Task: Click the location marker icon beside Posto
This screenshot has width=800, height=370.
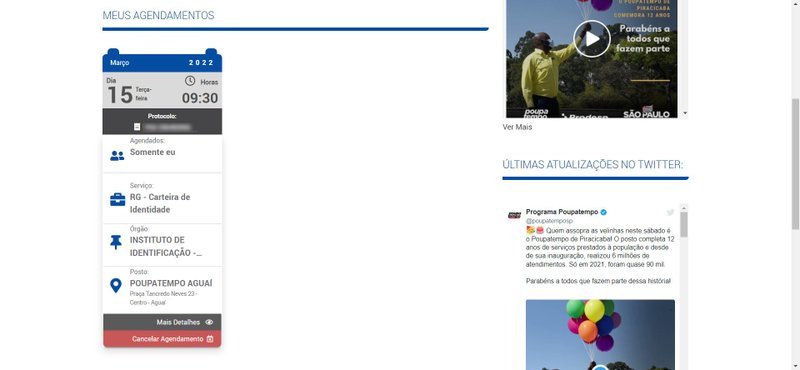Action: (x=116, y=286)
